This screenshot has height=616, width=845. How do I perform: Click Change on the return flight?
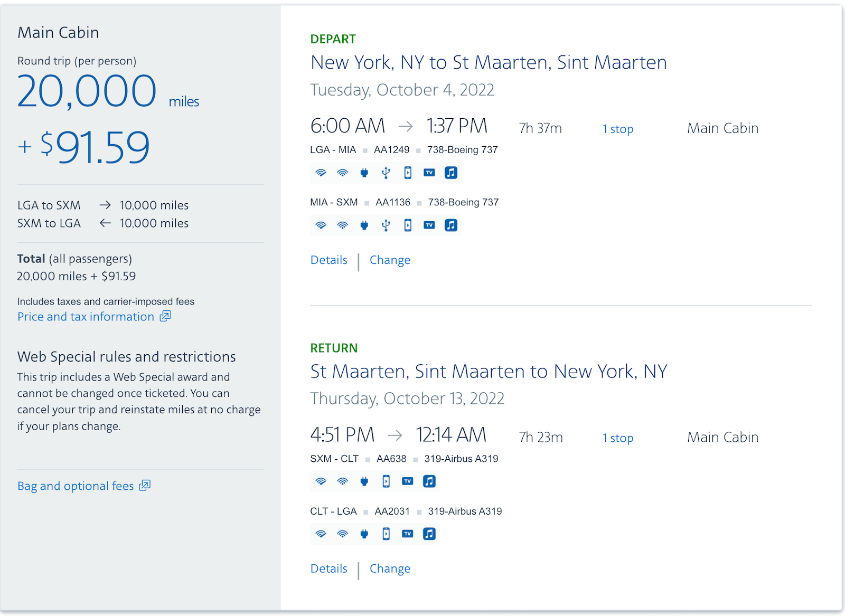(390, 568)
